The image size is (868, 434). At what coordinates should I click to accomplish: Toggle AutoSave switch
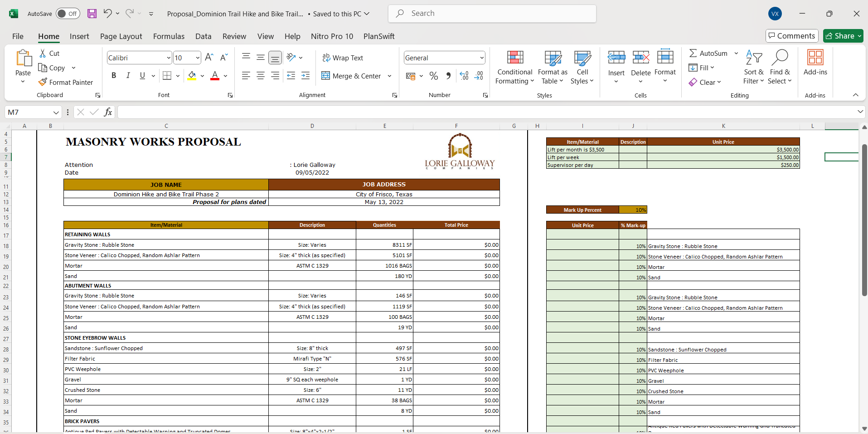(x=68, y=14)
